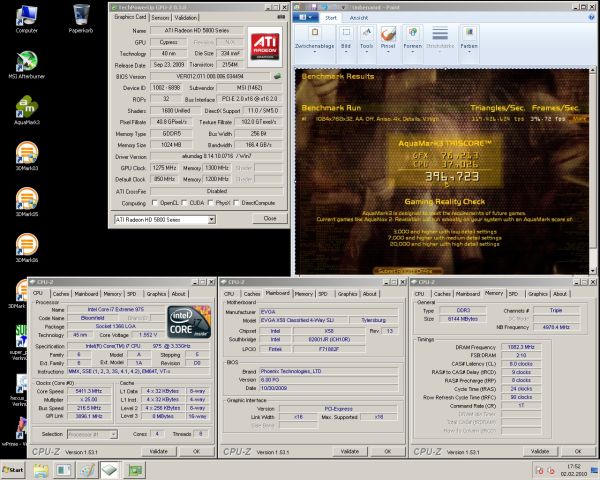
Task: Open Memory tab in the middle CPU-Z window
Action: (x=304, y=294)
